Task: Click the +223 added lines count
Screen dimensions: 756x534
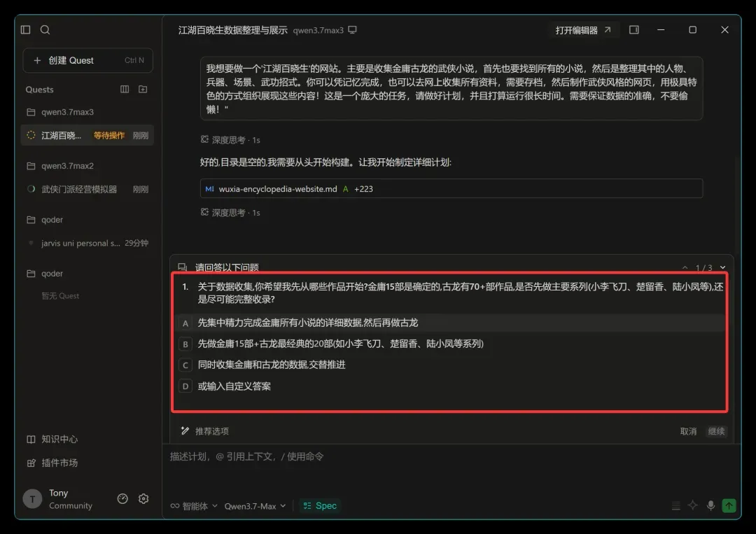Action: pos(363,189)
